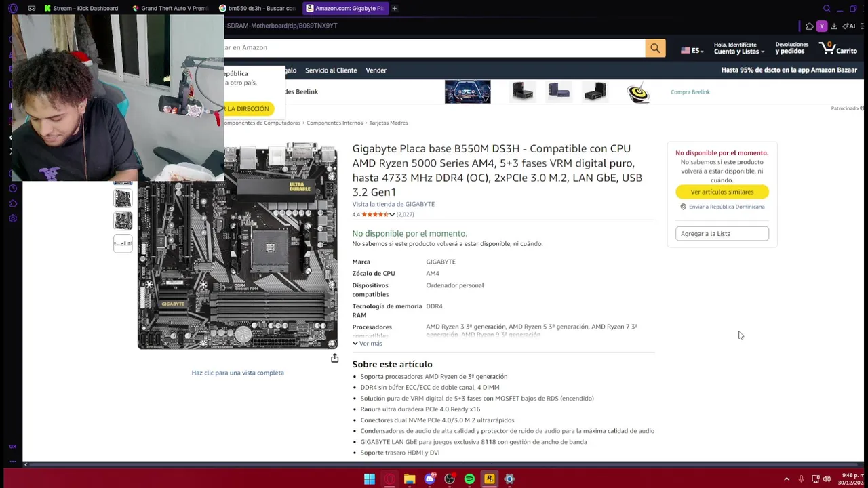The image size is (868, 488).
Task: Switch to Grand Theft Auto V tab
Action: (x=170, y=8)
